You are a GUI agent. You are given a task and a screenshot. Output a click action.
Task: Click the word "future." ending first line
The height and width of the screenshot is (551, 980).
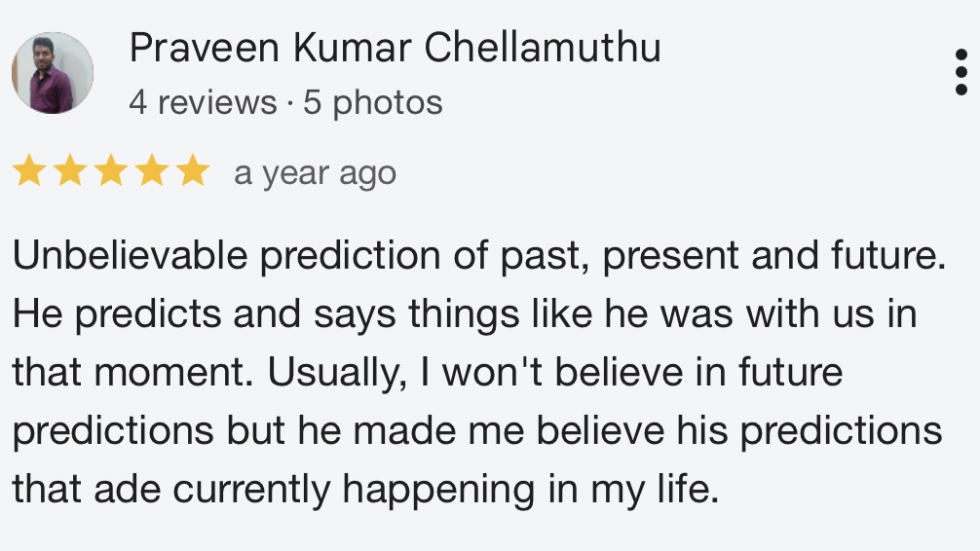888,255
